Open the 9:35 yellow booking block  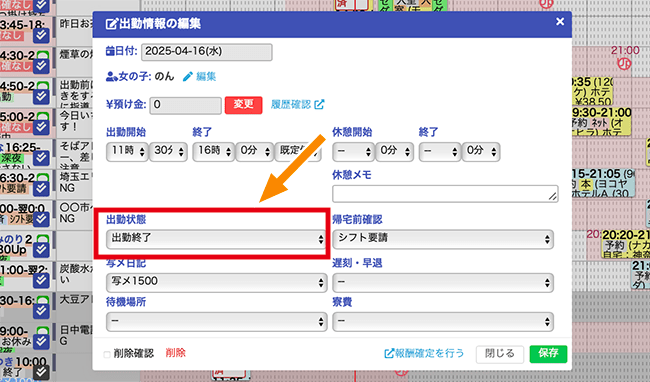tap(592, 90)
